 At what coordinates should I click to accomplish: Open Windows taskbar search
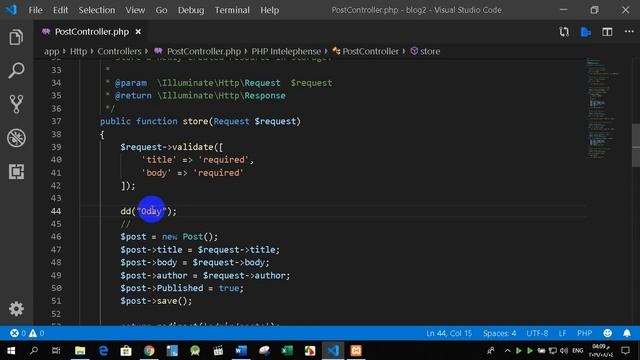pos(34,351)
